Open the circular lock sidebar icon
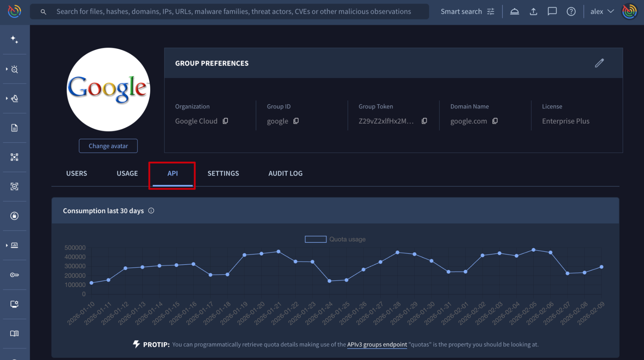 pos(14,216)
